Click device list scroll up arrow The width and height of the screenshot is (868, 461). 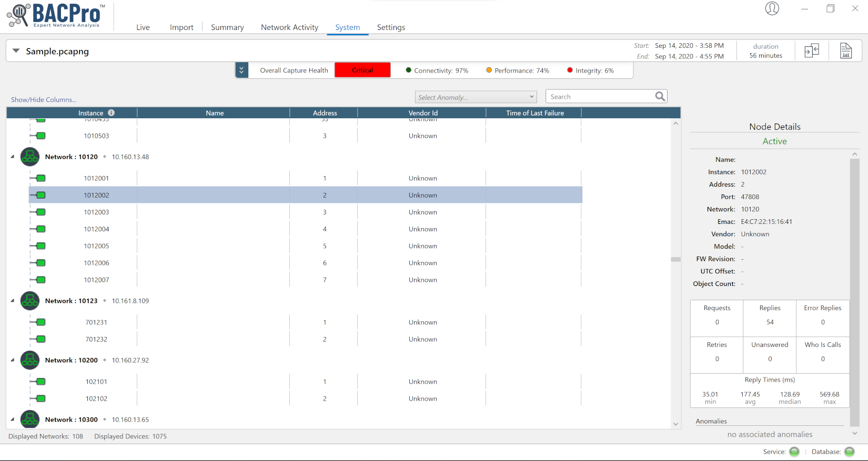pyautogui.click(x=675, y=124)
